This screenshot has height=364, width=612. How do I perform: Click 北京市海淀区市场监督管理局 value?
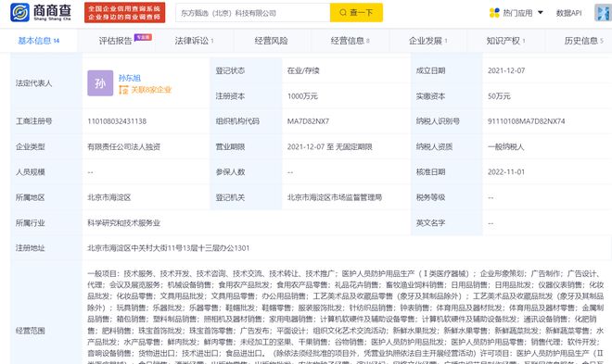coord(335,197)
